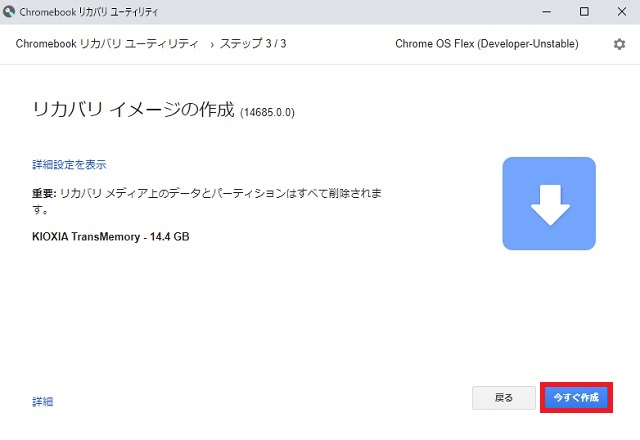Maximize the recovery utility window

click(584, 12)
